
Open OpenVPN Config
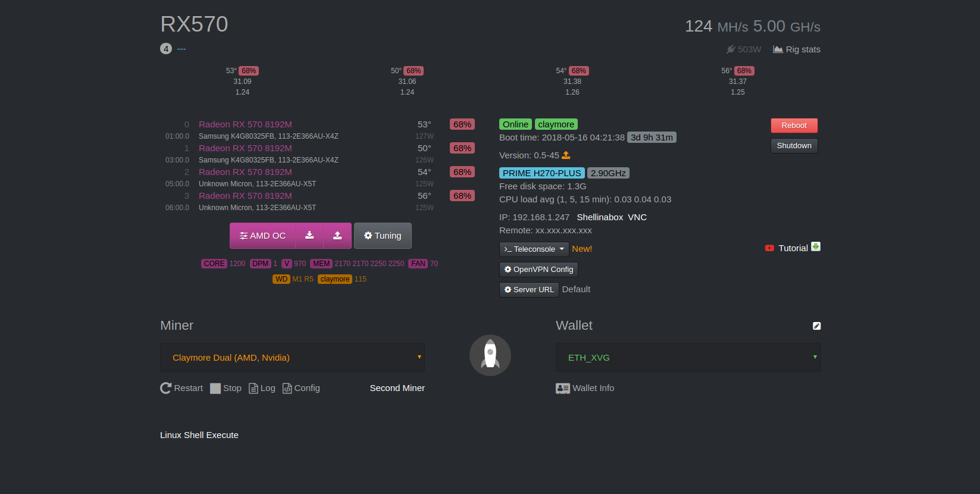pyautogui.click(x=538, y=270)
